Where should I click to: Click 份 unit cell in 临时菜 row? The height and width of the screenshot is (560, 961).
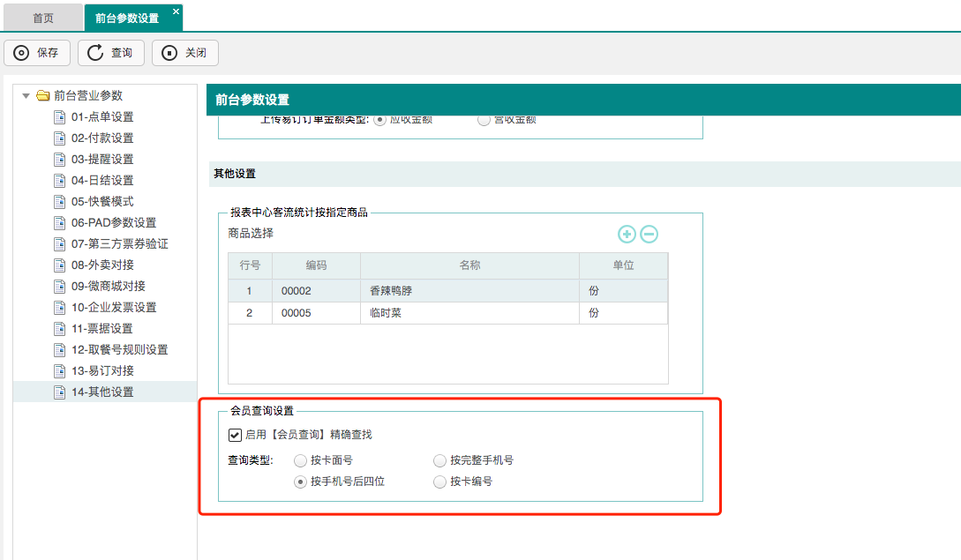coord(623,312)
